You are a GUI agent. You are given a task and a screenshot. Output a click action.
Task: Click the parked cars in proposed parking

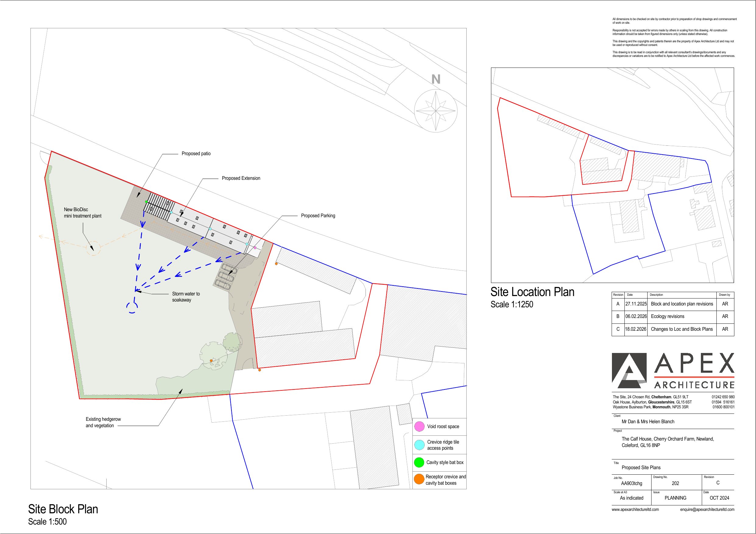point(225,276)
